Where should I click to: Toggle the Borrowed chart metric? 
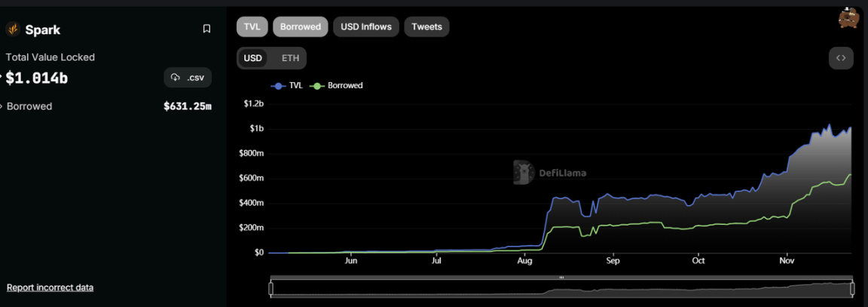300,27
